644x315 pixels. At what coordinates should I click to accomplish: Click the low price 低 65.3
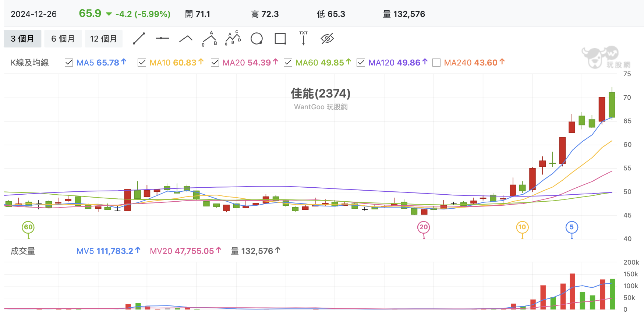[x=331, y=14]
